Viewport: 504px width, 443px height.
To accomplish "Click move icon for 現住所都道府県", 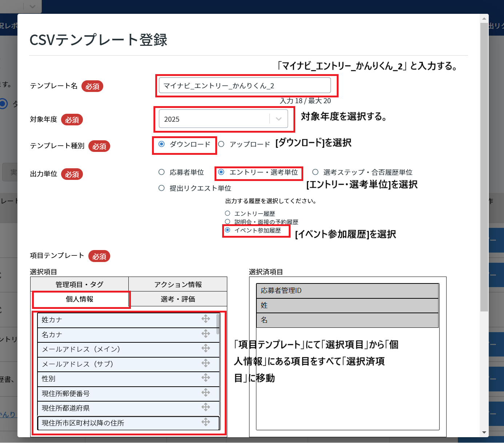I will pyautogui.click(x=206, y=407).
